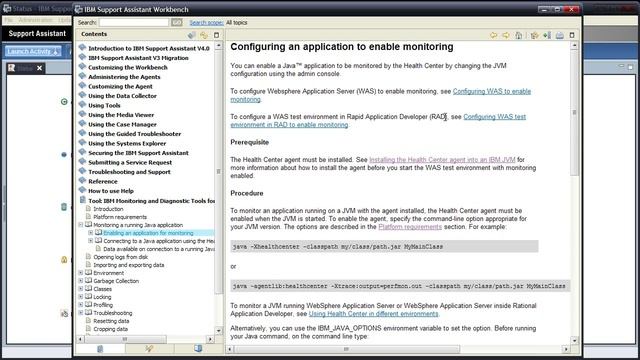The height and width of the screenshot is (360, 640).
Task: Switch to Contents tab at panel bottom
Action: (x=100, y=349)
